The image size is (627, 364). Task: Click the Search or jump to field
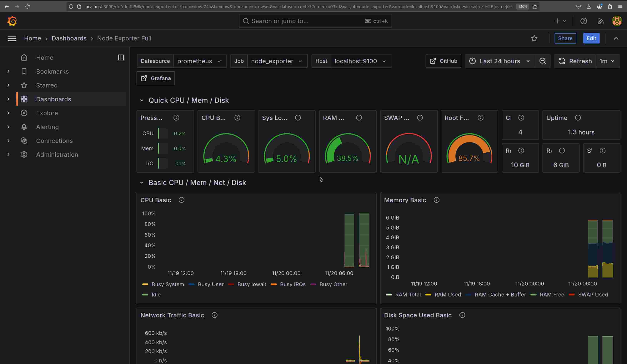click(x=315, y=21)
